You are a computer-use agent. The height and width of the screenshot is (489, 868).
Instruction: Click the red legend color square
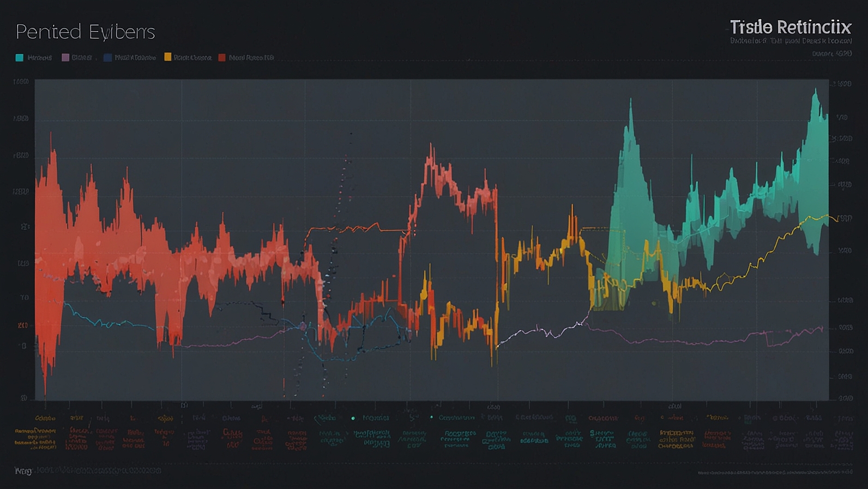point(222,57)
